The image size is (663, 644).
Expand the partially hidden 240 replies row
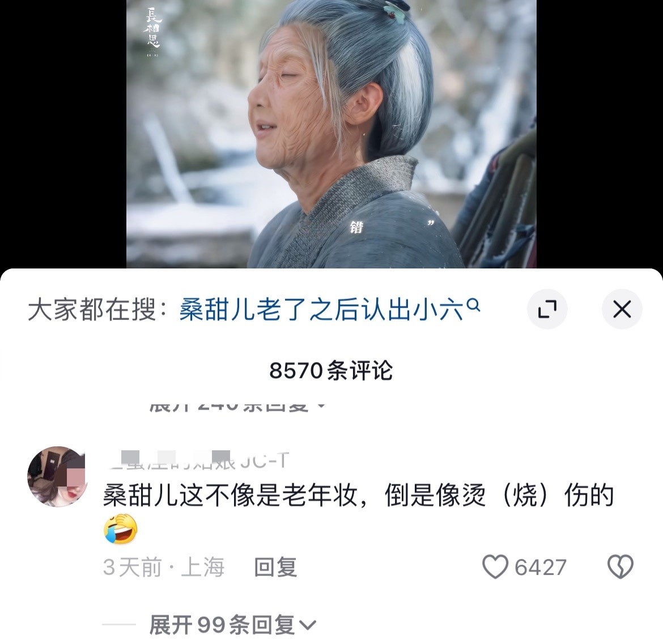(237, 406)
